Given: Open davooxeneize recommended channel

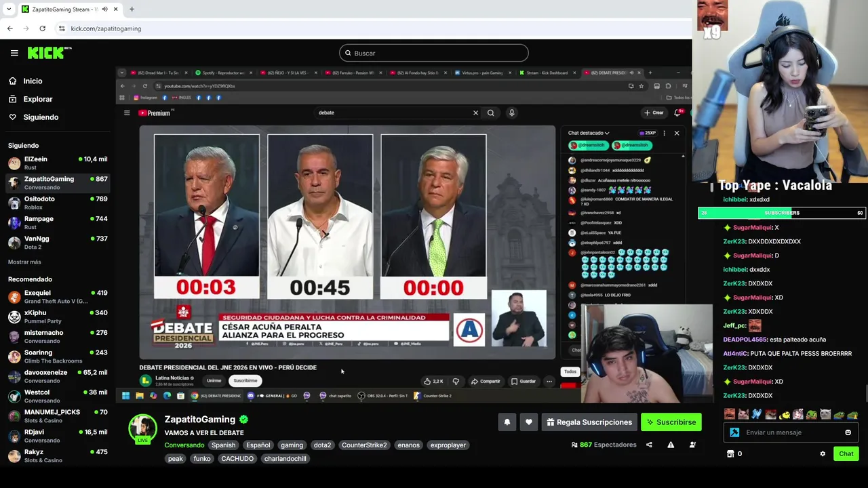Looking at the screenshot, I should pos(58,376).
